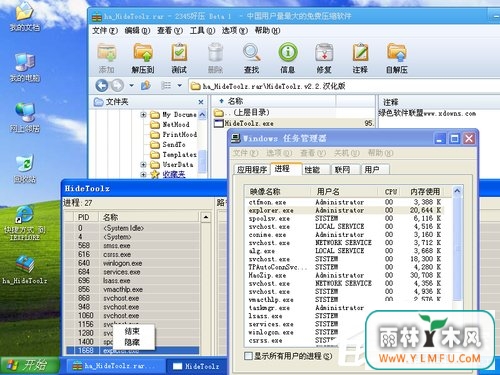Screen dimensions: 500x375
Task: Click the up-folder icon in navigation bar
Action: coord(146,86)
